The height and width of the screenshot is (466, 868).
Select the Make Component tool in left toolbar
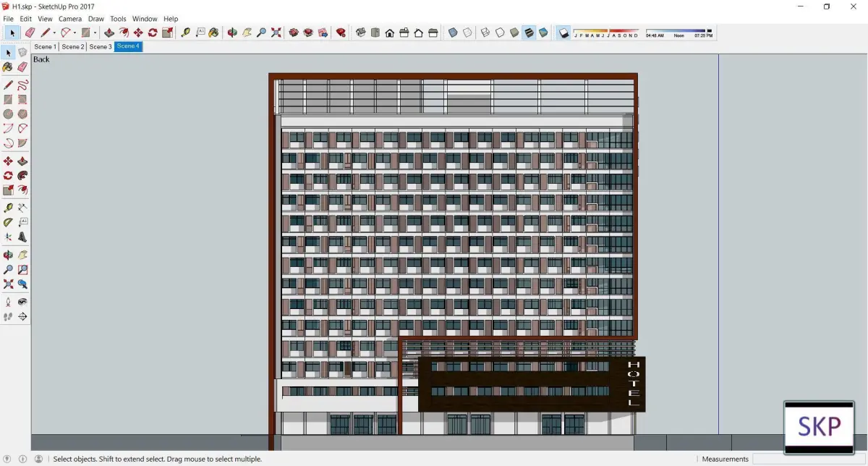tap(22, 53)
